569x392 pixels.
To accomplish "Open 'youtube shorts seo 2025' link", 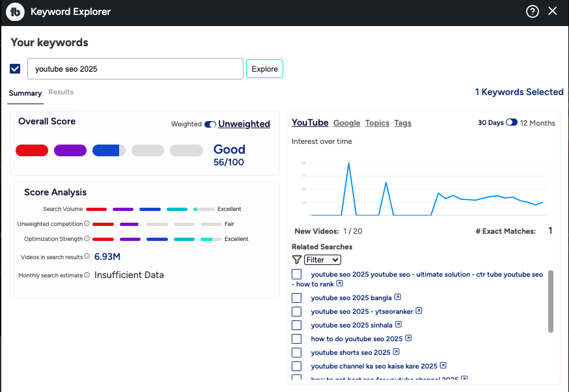I will (350, 352).
